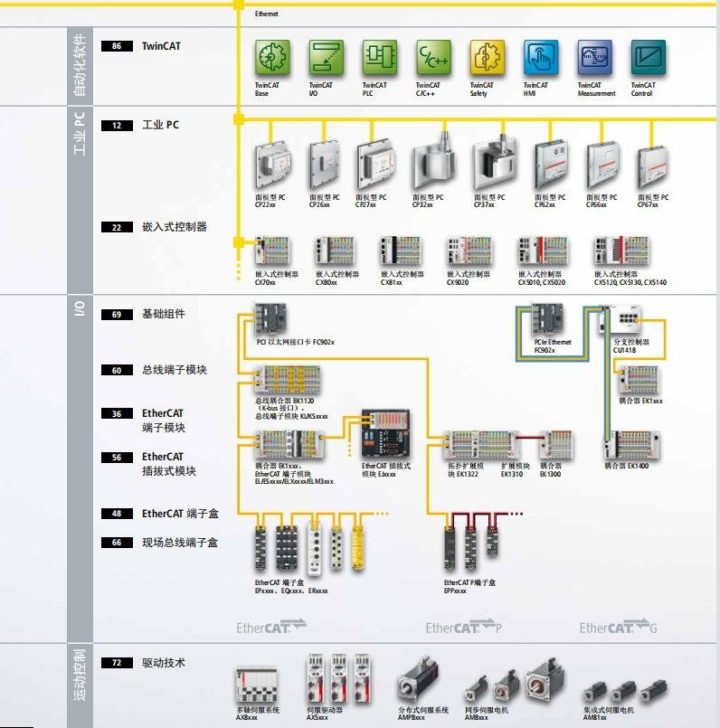Select the AM8xxx synchronous servomotor image
The width and height of the screenshot is (720, 728).
515,682
